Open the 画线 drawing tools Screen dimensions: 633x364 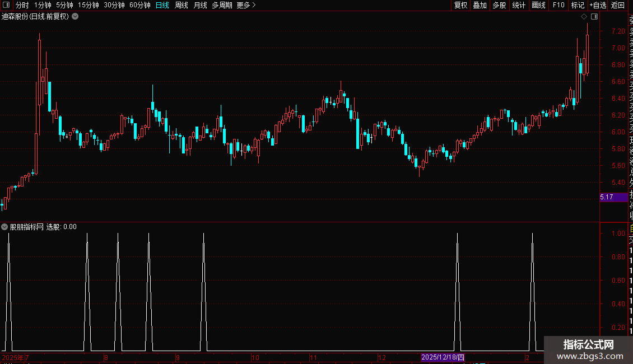coord(538,5)
